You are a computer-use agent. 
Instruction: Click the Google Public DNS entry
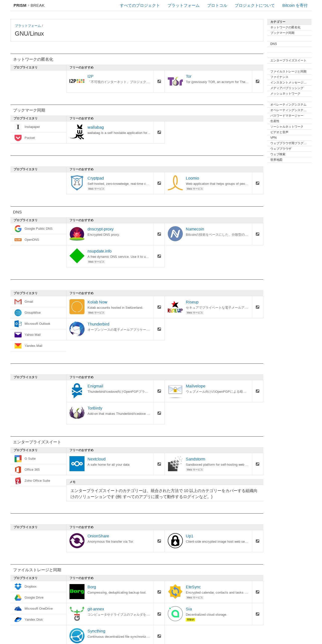[38, 229]
